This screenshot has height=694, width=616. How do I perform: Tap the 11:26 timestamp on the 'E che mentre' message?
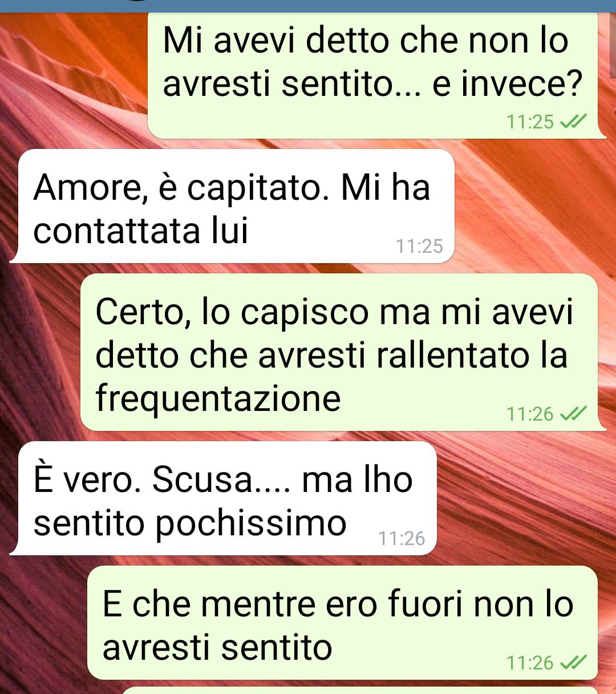[530, 663]
